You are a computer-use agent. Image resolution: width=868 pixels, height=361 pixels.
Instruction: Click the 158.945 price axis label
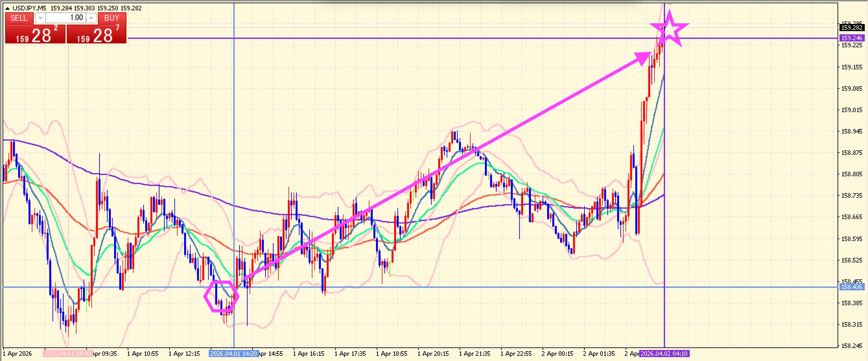[851, 131]
